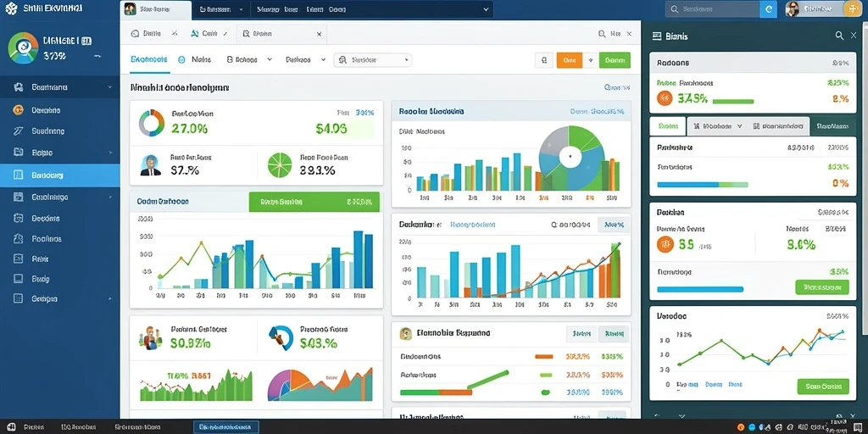Click the user avatar photo in the top-right header
The width and height of the screenshot is (868, 434).
pyautogui.click(x=793, y=8)
